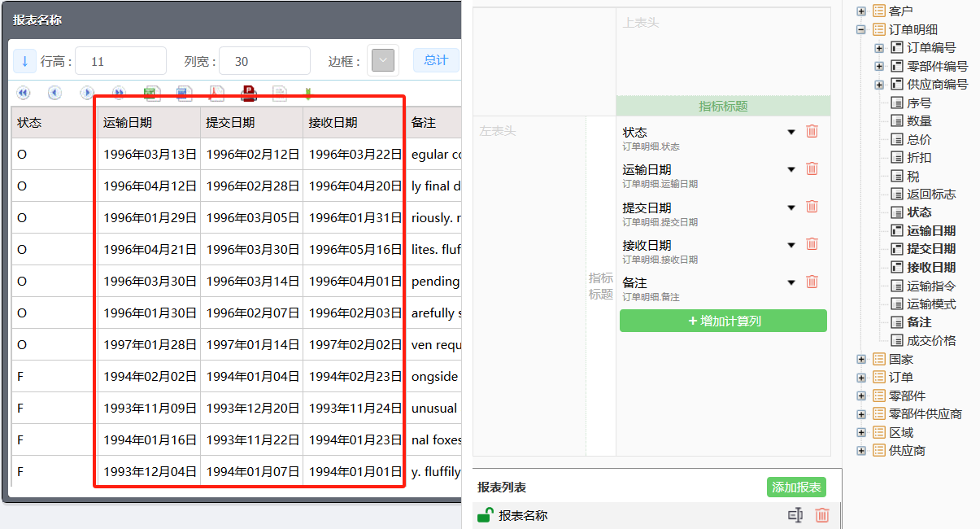980x529 pixels.
Task: Expand the 供应商 tree node
Action: (x=861, y=451)
